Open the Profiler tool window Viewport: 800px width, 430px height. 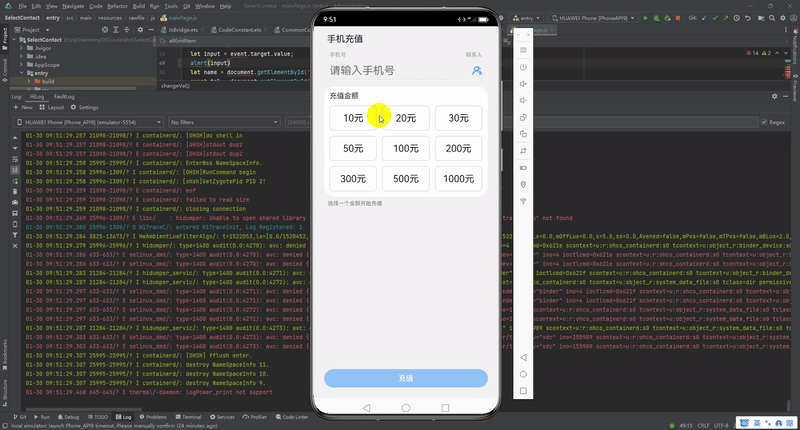coord(255,417)
